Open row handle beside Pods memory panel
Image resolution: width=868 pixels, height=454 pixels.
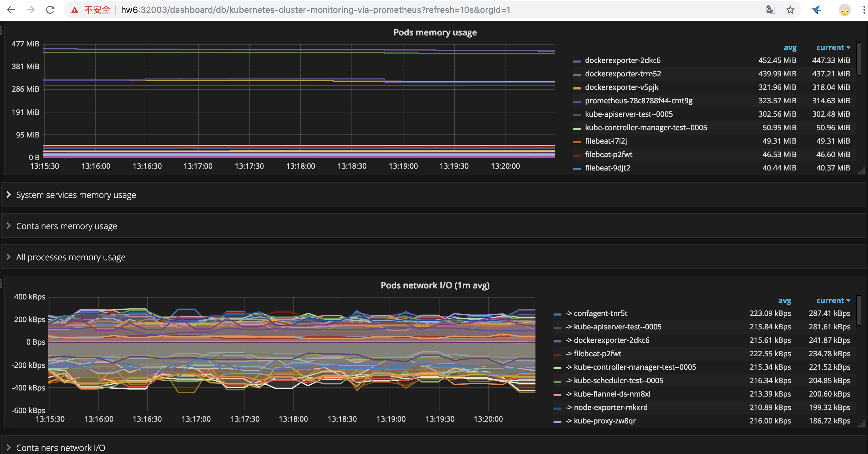point(1,30)
